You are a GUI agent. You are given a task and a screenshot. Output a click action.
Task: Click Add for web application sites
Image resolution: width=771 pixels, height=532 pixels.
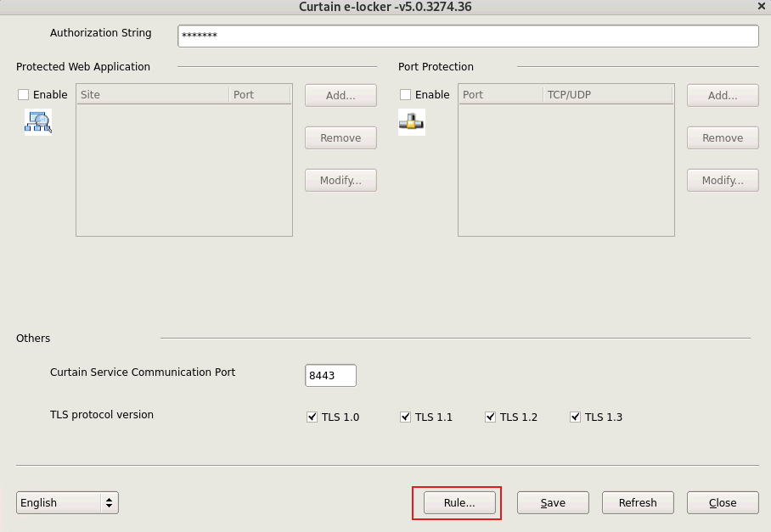pos(340,95)
